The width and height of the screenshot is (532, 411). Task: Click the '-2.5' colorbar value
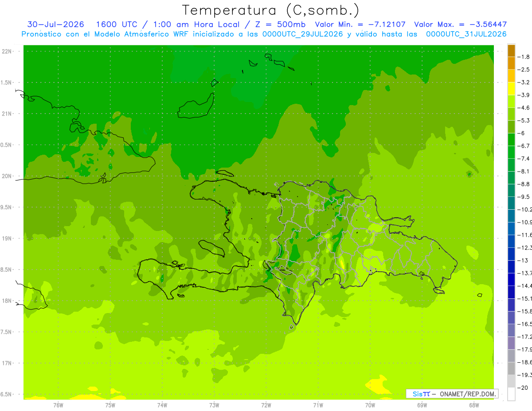524,70
